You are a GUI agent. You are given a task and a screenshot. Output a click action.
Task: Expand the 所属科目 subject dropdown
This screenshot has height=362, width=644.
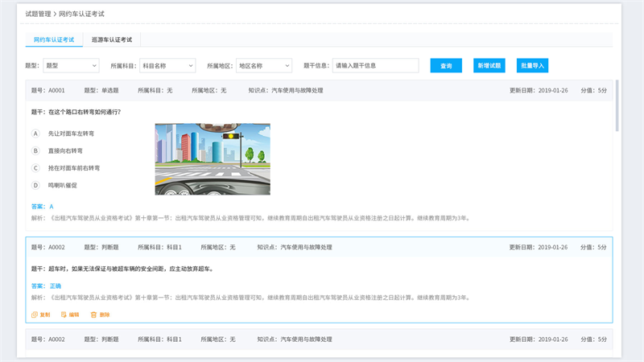167,65
